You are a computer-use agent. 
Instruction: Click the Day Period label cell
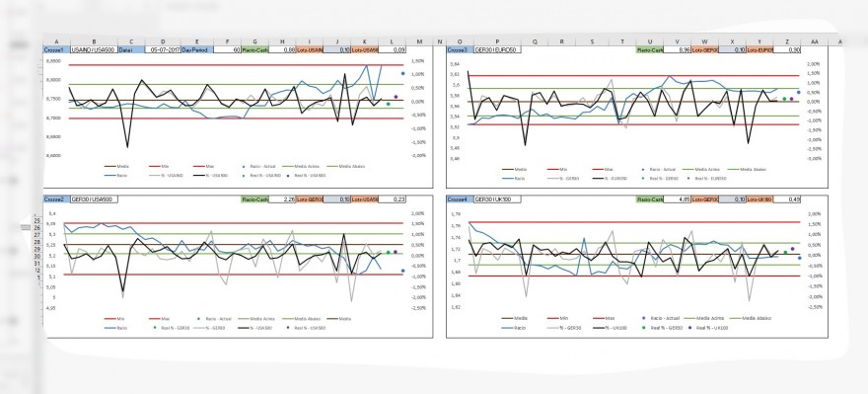click(x=197, y=50)
